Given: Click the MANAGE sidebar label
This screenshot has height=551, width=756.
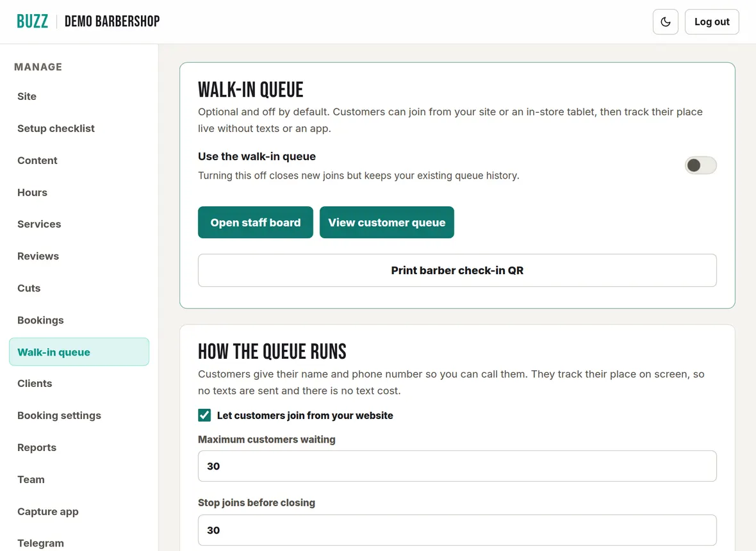Looking at the screenshot, I should point(38,67).
